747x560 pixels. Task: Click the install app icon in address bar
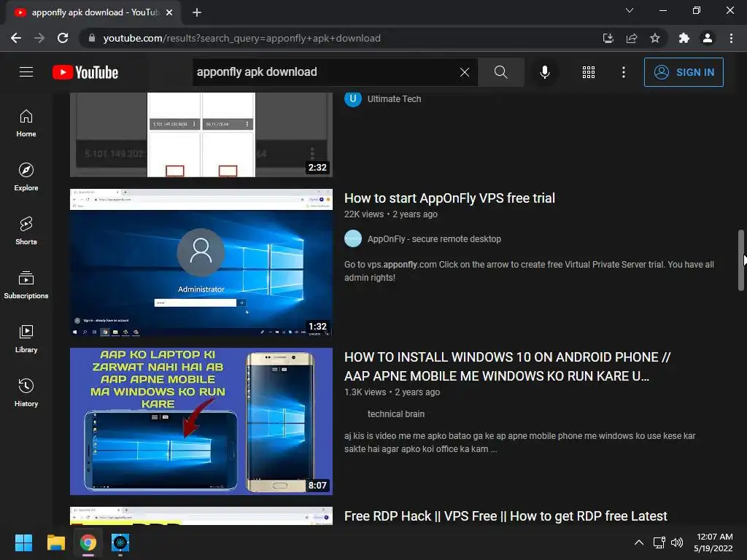[608, 38]
